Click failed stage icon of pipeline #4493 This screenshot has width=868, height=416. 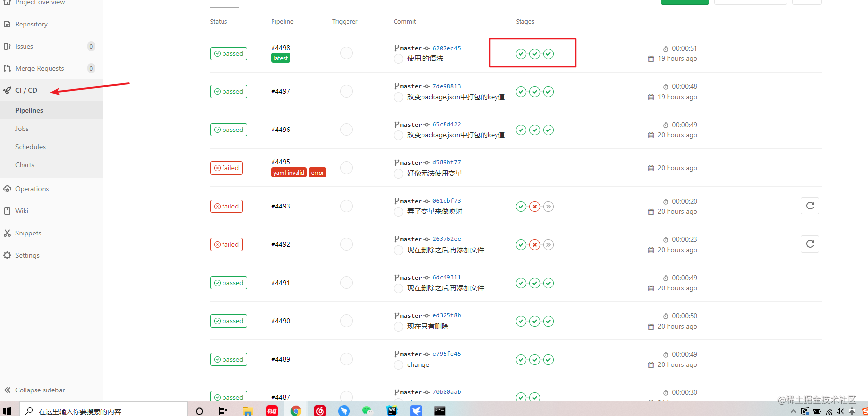point(535,207)
